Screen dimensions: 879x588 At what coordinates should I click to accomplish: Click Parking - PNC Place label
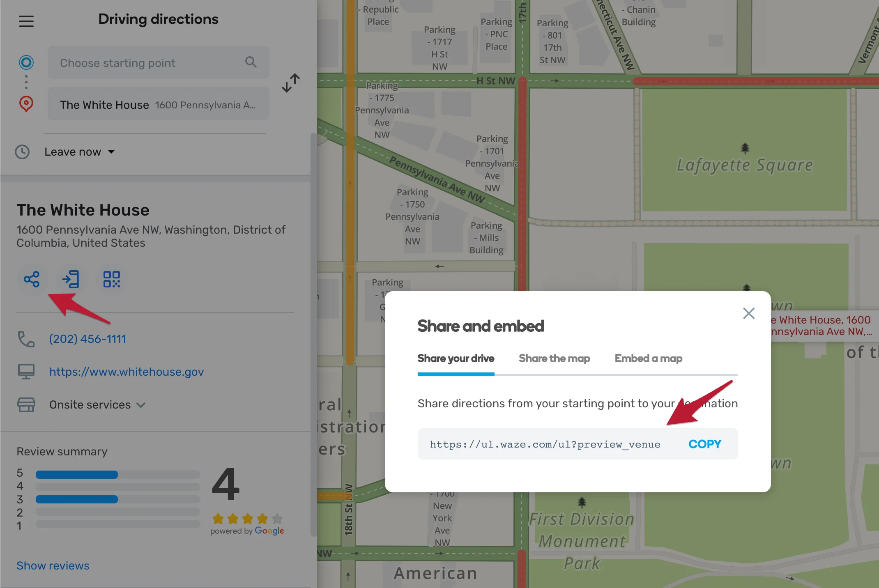(496, 34)
